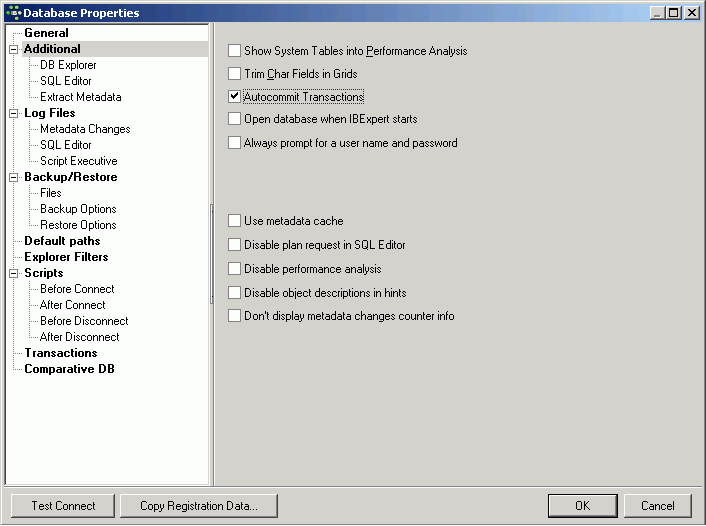Enable Disable plan request in SQL Editor
Image resolution: width=706 pixels, height=526 pixels.
pyautogui.click(x=234, y=245)
